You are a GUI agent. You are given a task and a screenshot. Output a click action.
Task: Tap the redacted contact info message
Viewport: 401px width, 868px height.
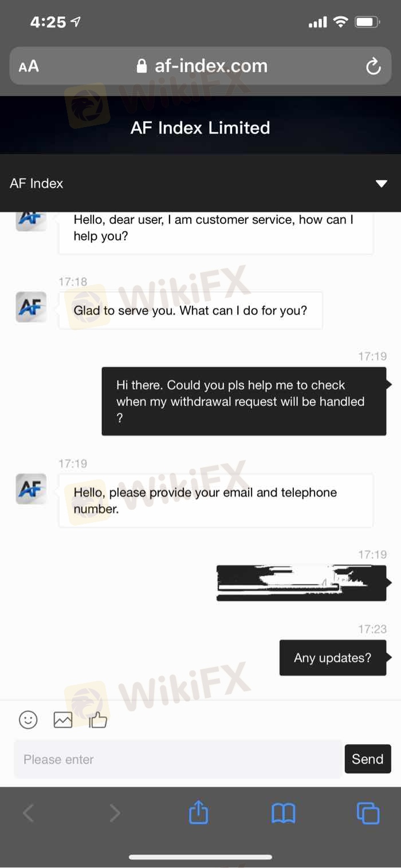(x=301, y=583)
